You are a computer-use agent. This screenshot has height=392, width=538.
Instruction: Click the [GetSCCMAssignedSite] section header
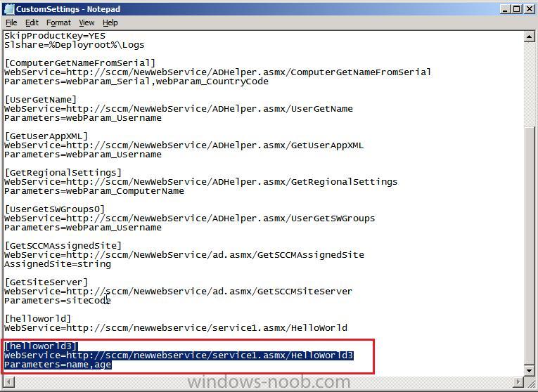click(63, 246)
